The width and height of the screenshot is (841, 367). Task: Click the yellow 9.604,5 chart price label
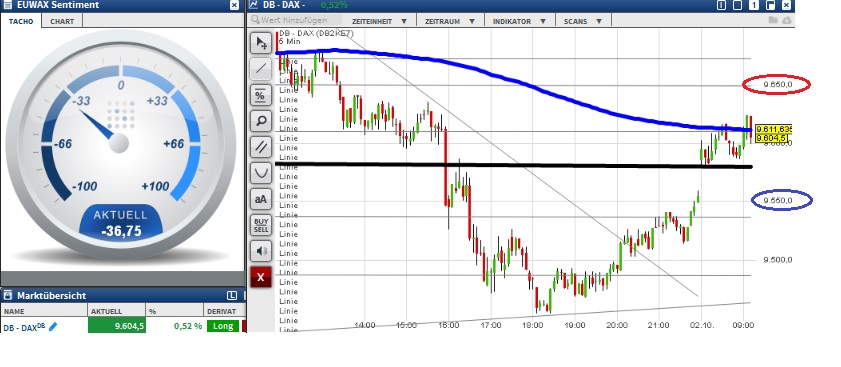[x=771, y=138]
